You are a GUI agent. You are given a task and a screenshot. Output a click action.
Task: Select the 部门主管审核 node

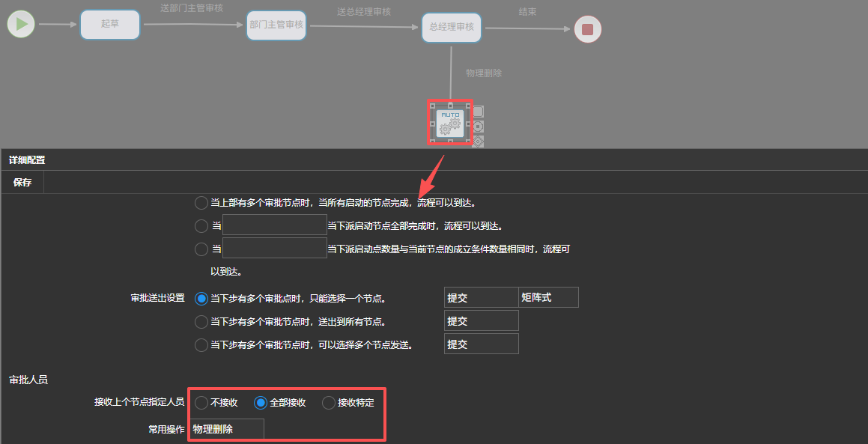coord(276,25)
